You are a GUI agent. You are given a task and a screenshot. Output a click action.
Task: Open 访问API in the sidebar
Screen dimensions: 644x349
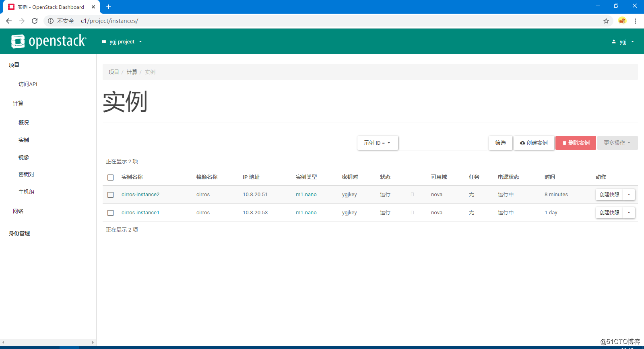point(28,84)
